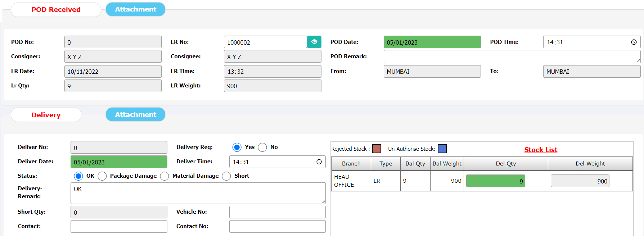The height and width of the screenshot is (236, 644).
Task: Open the POD Received tab
Action: [56, 10]
